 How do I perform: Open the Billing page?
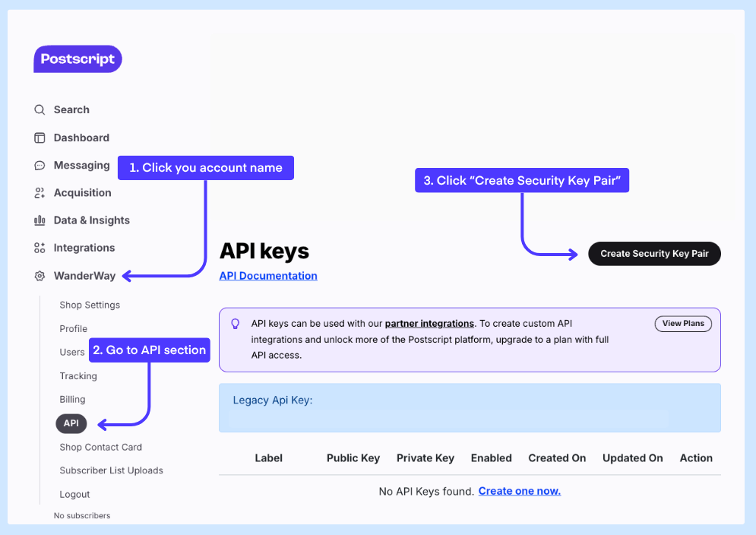tap(72, 400)
